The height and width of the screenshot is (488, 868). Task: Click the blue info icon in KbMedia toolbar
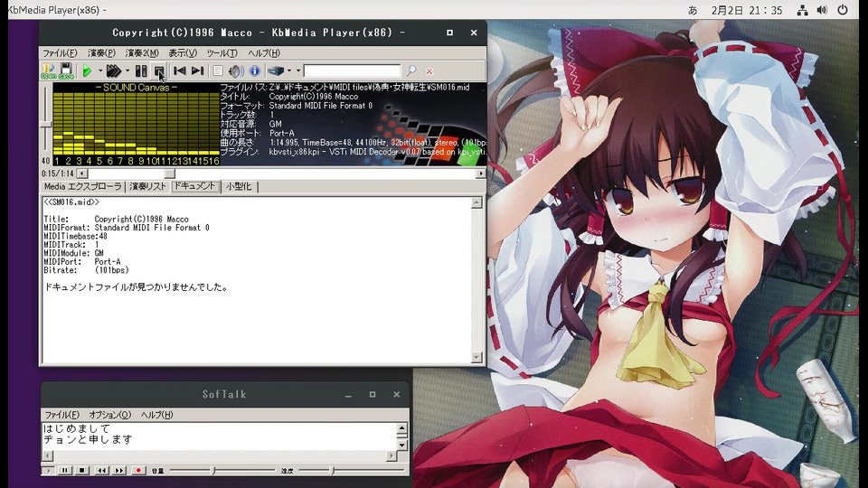tap(255, 70)
